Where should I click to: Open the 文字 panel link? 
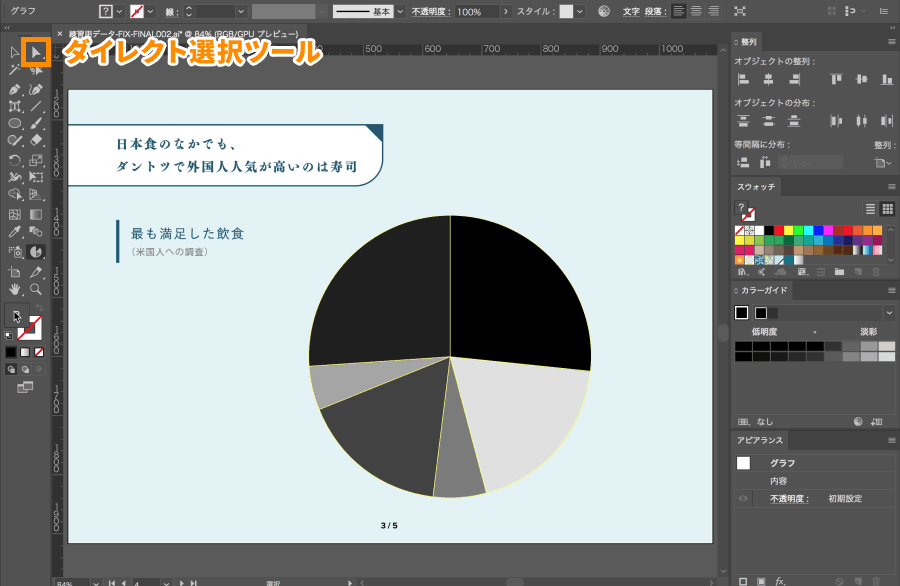[x=631, y=11]
